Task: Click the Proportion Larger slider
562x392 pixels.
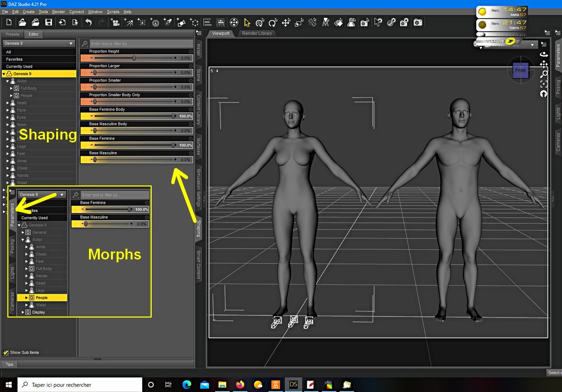Action: [136, 73]
